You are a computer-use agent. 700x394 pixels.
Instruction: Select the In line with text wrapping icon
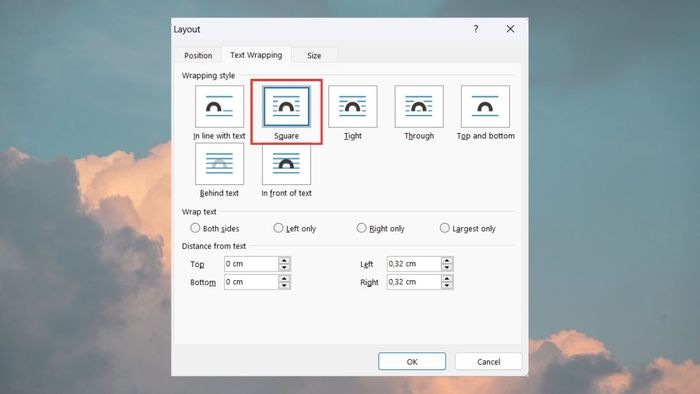219,106
